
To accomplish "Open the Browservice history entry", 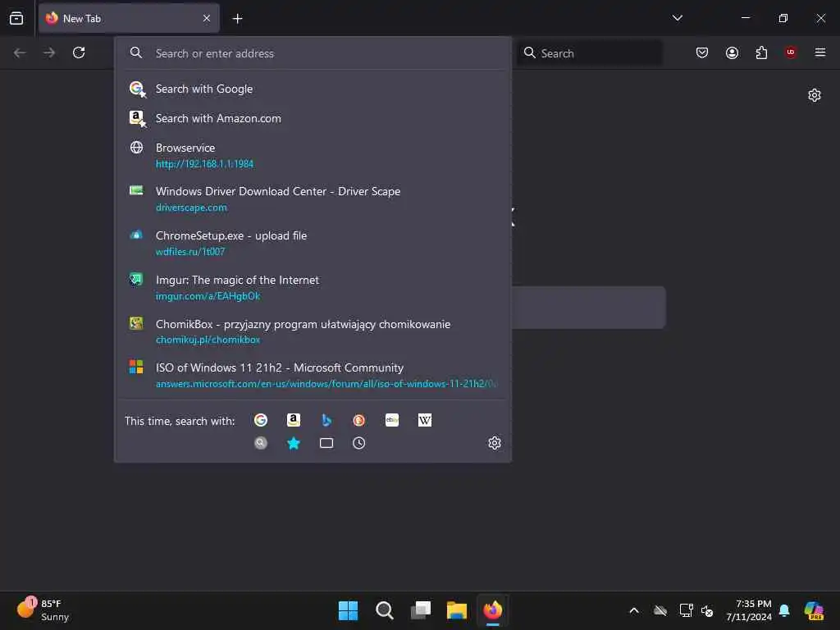I will tap(313, 155).
